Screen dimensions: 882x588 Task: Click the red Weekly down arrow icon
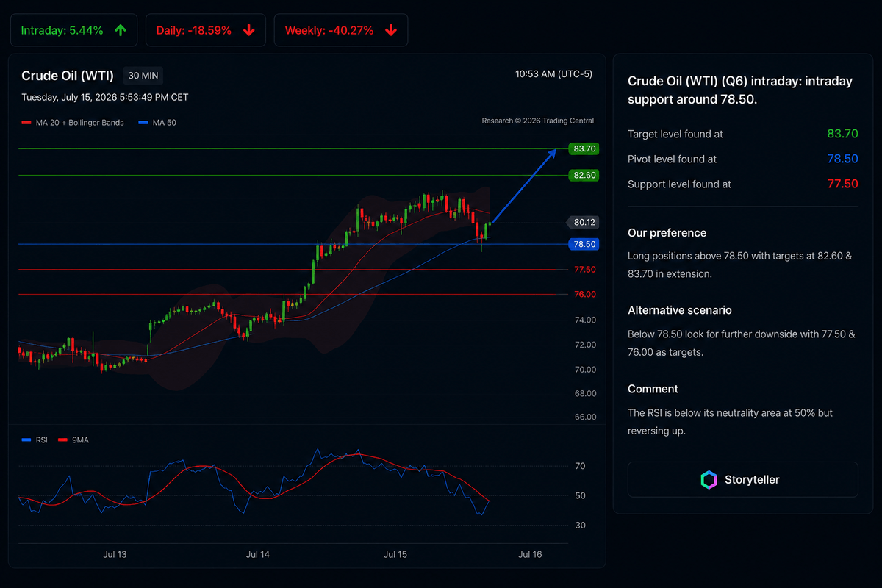(391, 30)
